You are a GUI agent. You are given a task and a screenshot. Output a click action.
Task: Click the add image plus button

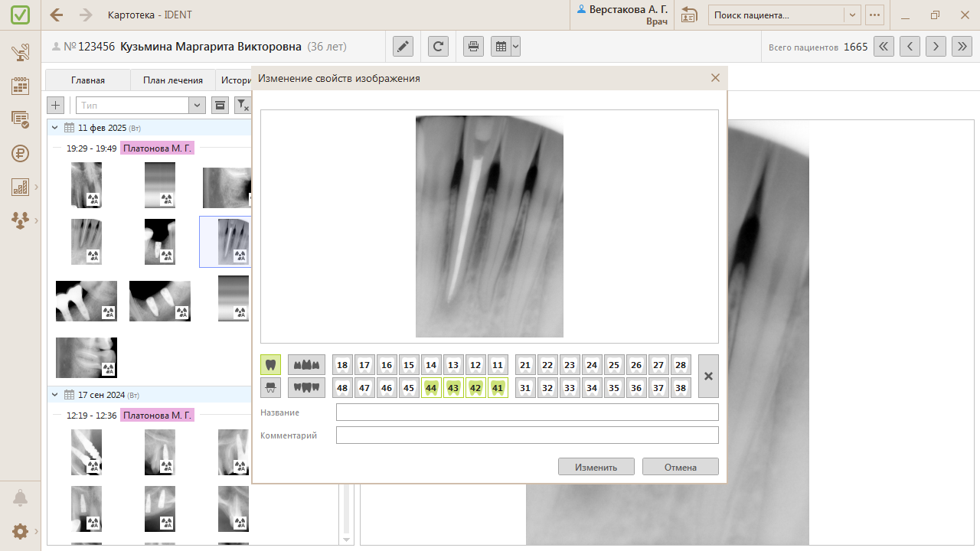[56, 105]
